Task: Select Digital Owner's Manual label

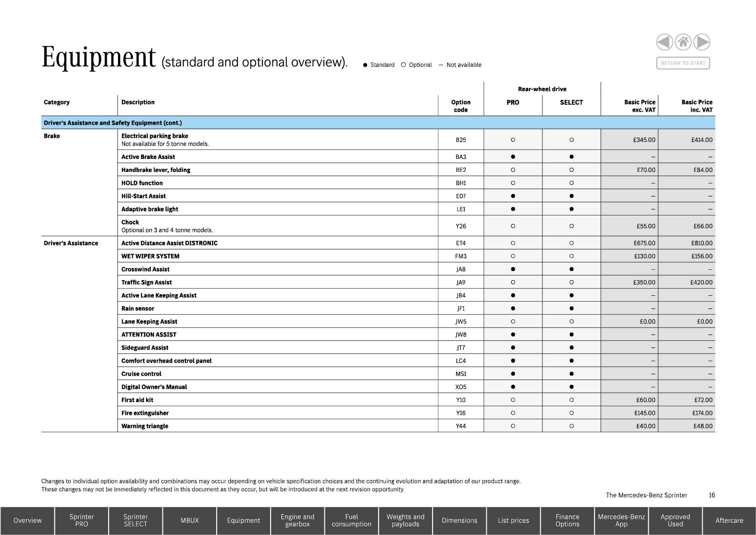Action: (154, 386)
